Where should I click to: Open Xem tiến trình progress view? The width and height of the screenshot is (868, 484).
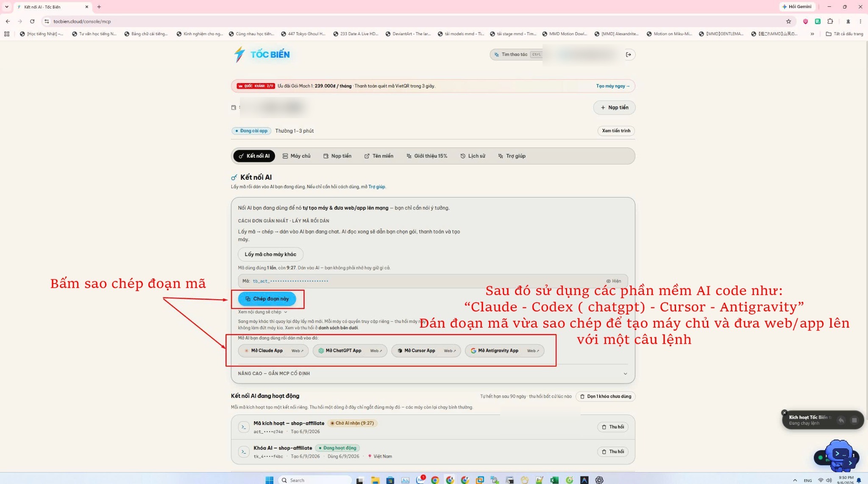[x=616, y=131]
